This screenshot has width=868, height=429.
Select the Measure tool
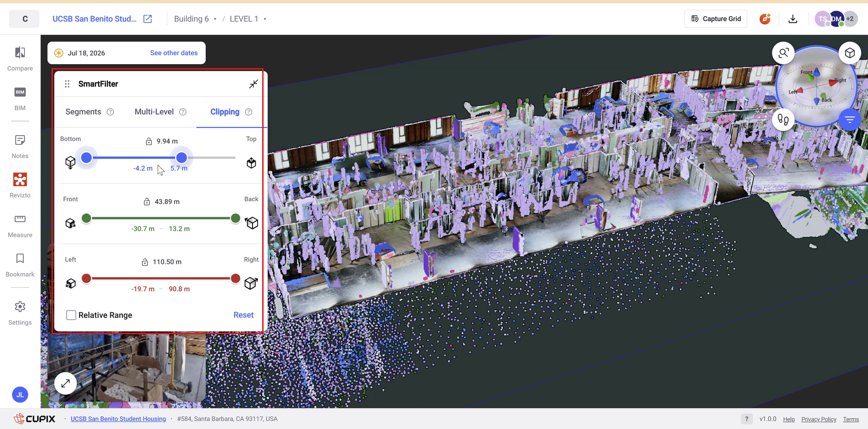20,226
